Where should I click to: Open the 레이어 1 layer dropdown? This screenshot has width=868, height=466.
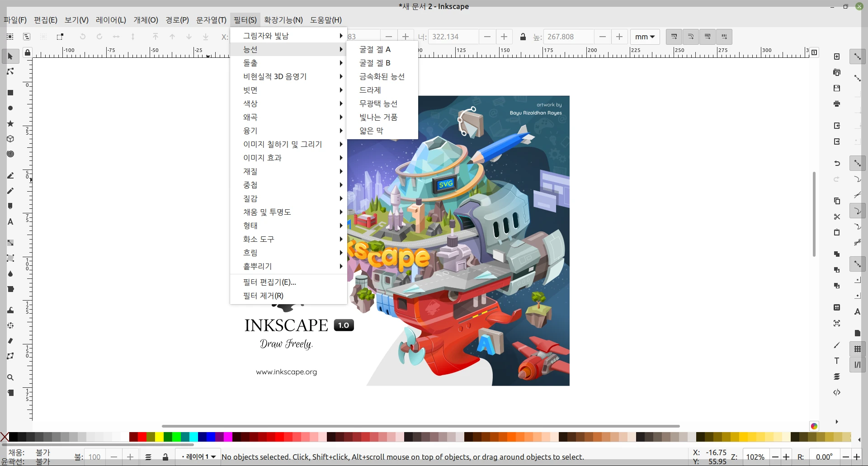[198, 457]
